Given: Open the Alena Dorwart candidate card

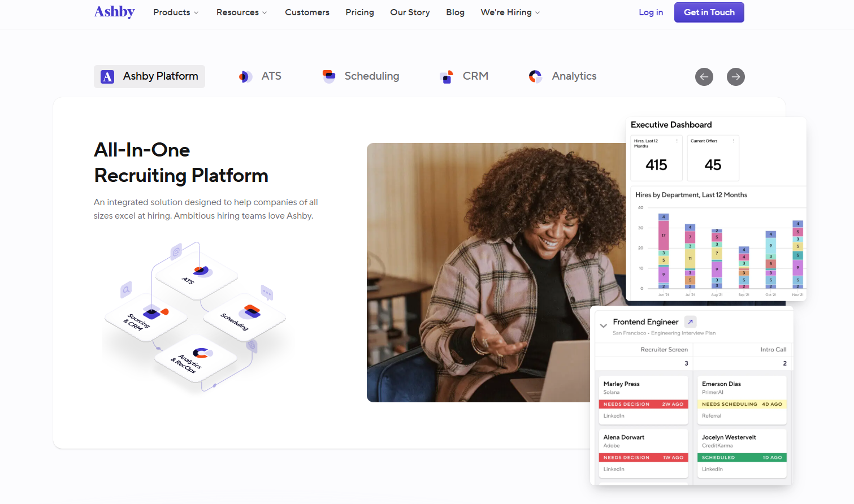Looking at the screenshot, I should pos(643,453).
